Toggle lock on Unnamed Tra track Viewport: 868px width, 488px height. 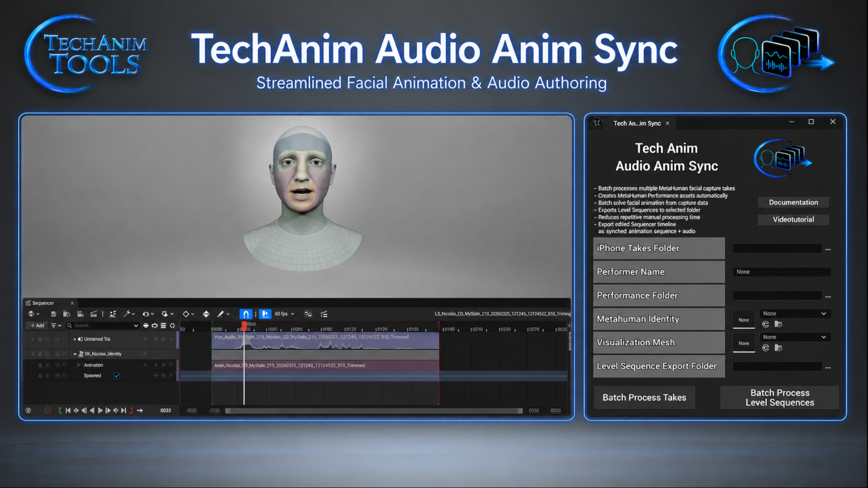click(40, 339)
